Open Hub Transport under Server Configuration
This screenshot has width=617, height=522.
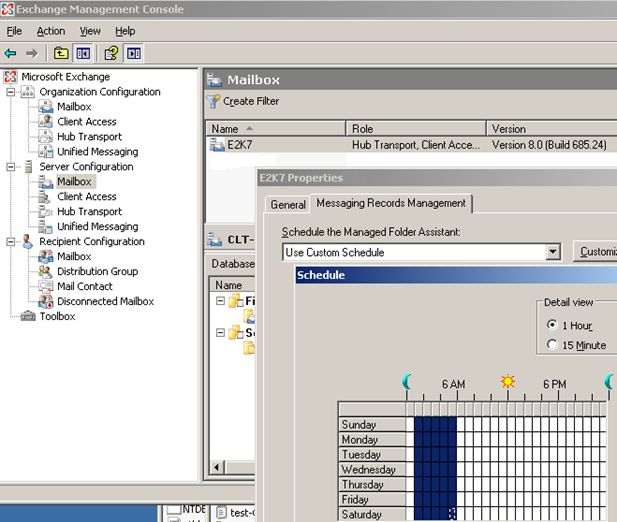tap(89, 211)
